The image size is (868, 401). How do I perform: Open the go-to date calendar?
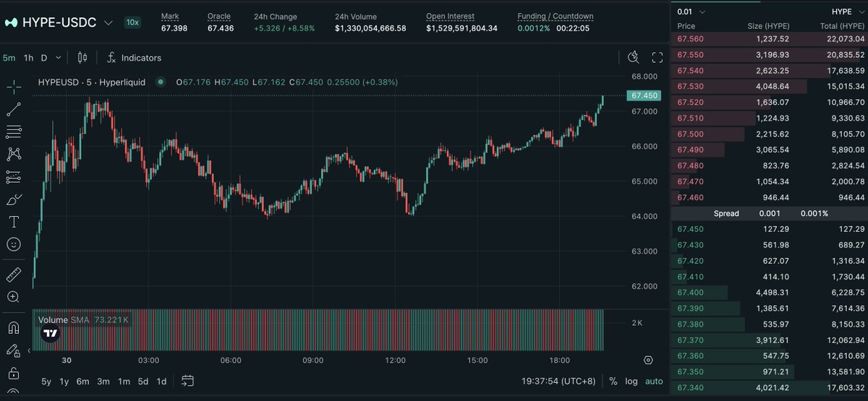(188, 381)
